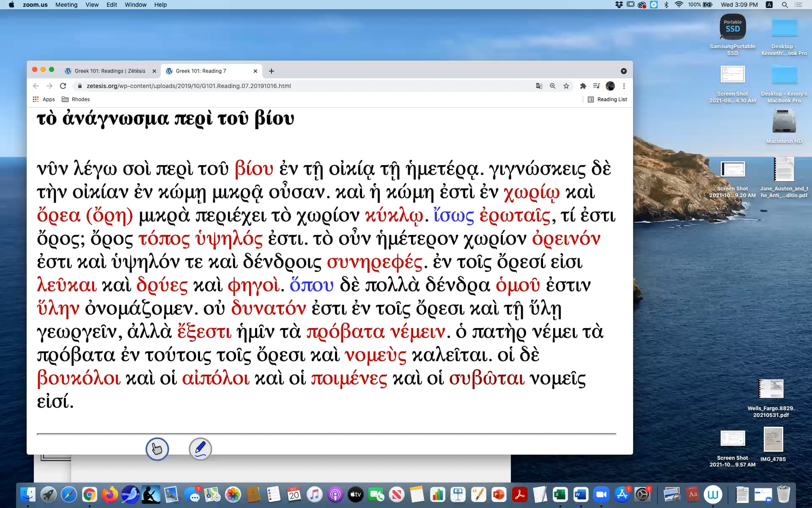812x508 pixels.
Task: Click the battery 100% status indicator
Action: [700, 5]
